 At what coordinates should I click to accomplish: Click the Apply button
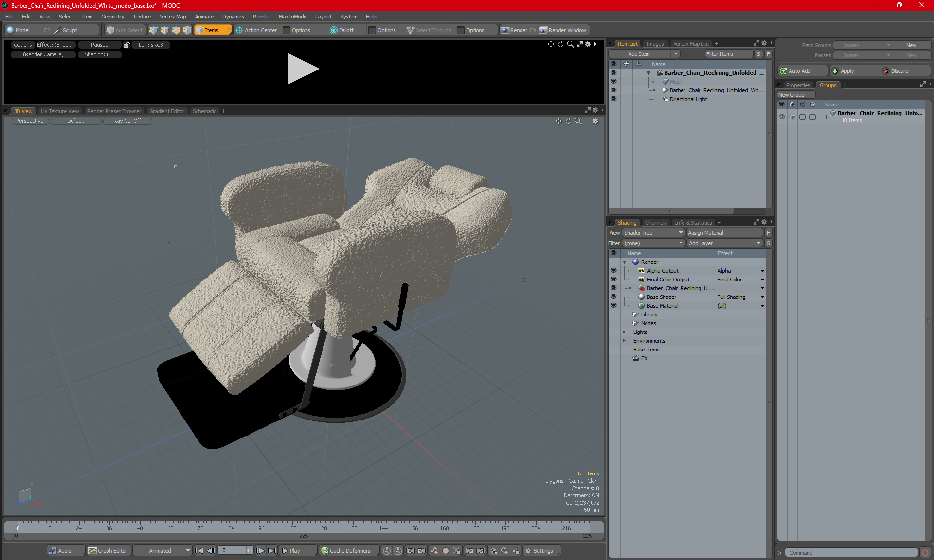[855, 71]
